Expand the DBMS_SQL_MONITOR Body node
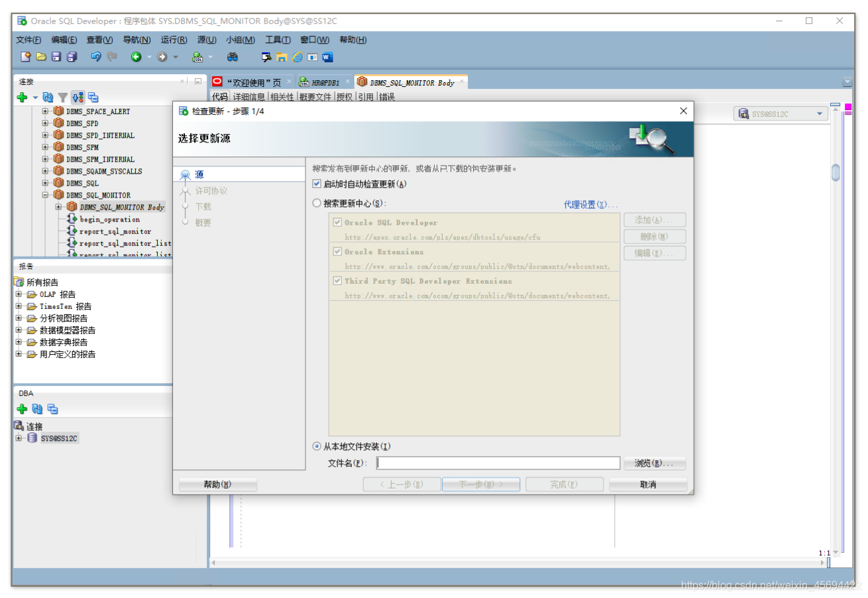This screenshot has width=868, height=598. [x=59, y=207]
